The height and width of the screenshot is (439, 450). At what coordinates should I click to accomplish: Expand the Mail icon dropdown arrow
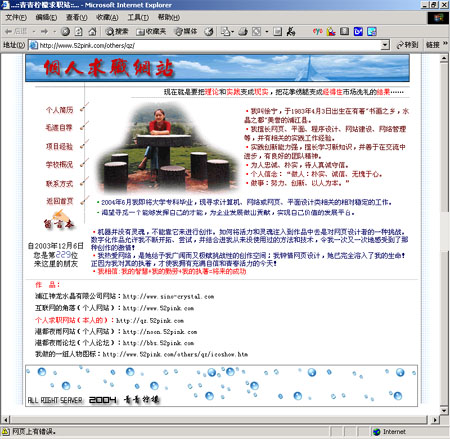click(x=232, y=32)
